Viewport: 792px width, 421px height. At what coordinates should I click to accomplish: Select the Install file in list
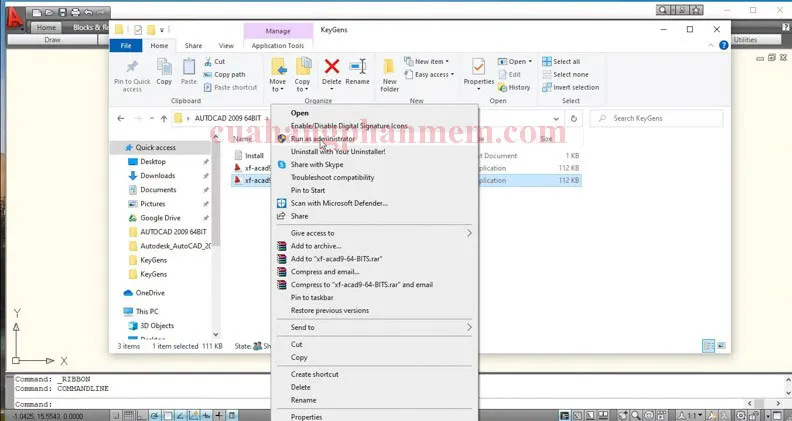pyautogui.click(x=252, y=156)
